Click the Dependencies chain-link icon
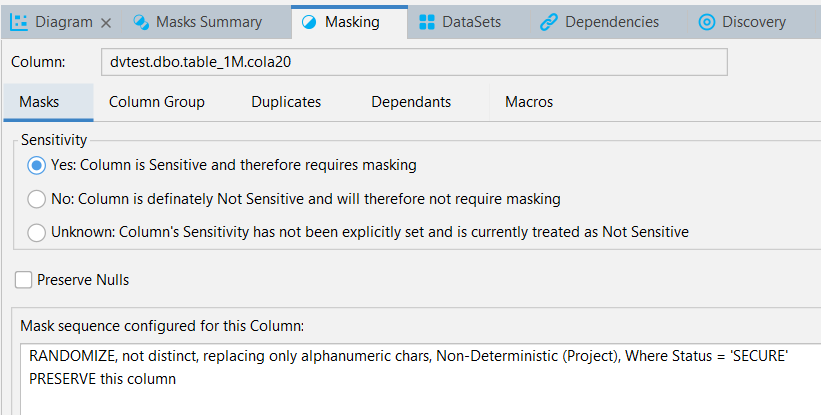The height and width of the screenshot is (415, 821). (548, 22)
